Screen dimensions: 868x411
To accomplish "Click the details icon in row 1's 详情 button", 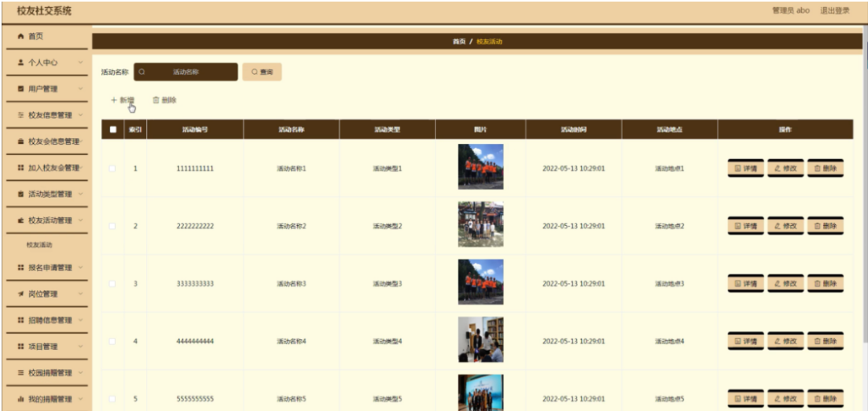I will pos(737,168).
